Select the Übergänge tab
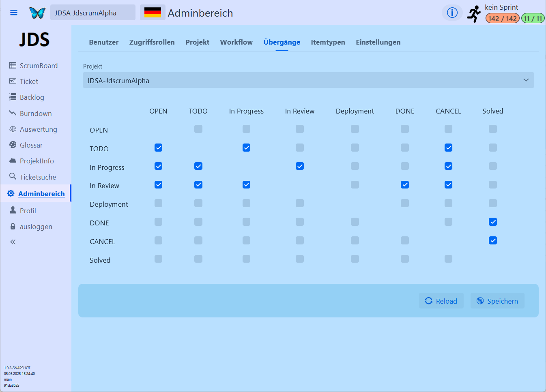 [282, 42]
